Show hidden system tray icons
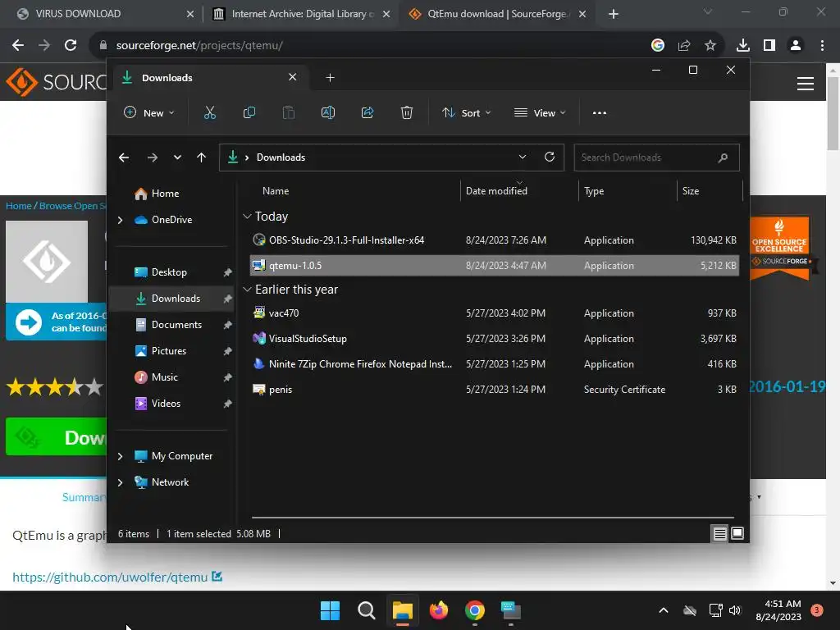The image size is (840, 630). tap(663, 610)
